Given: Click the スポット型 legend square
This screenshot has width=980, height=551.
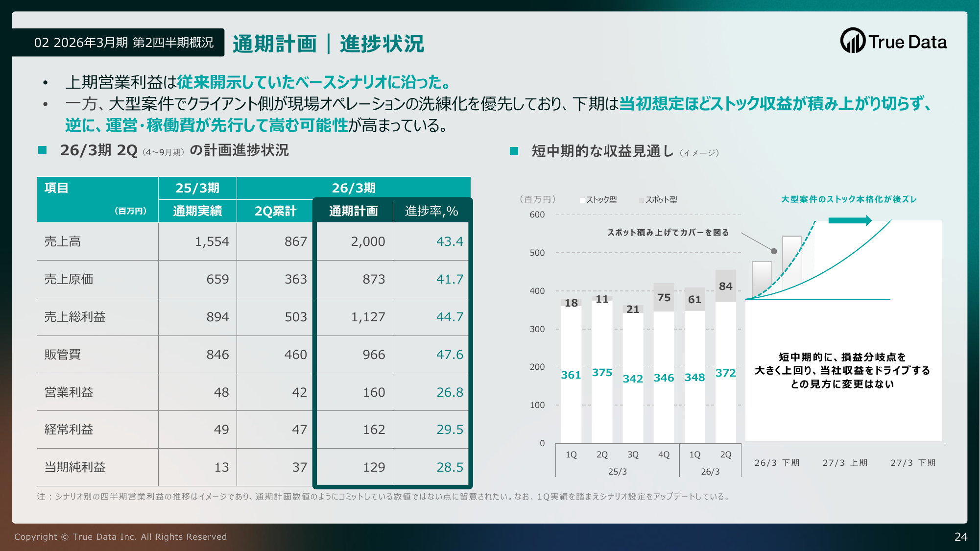Looking at the screenshot, I should pos(642,200).
